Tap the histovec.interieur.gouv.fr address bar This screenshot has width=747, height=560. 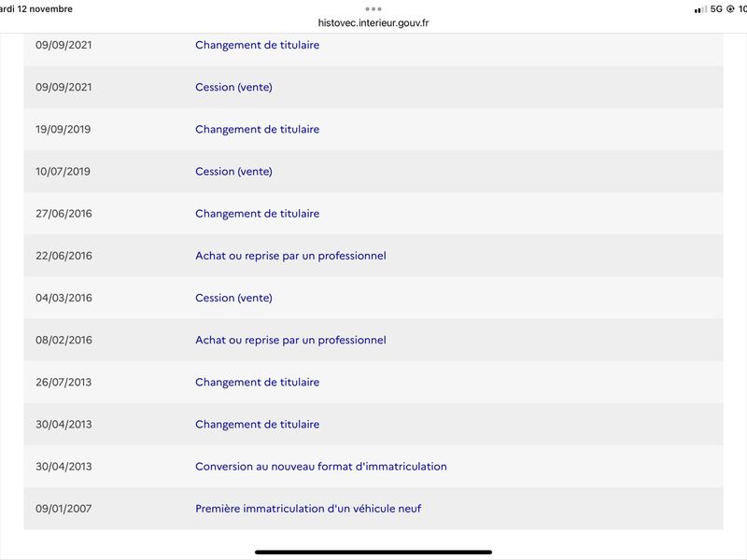click(373, 22)
